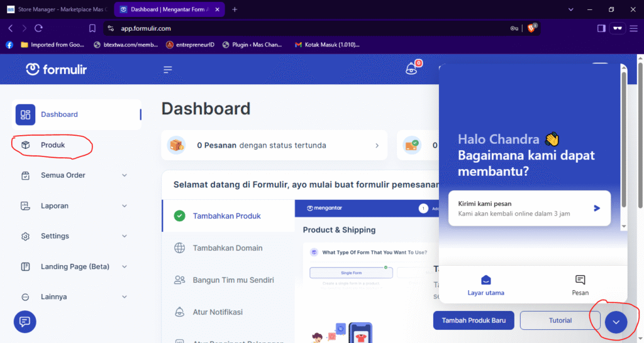Open the Dashboard menu item
The image size is (644, 343).
click(76, 114)
